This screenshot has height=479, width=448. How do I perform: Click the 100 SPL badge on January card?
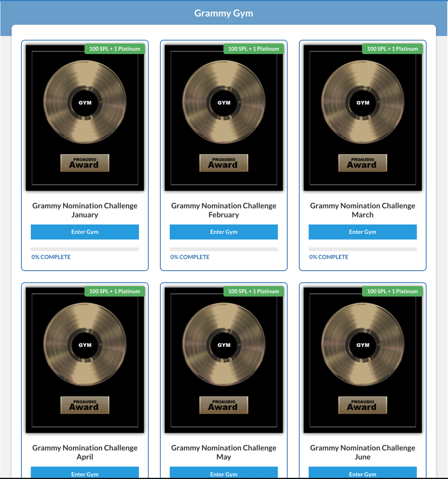pos(114,49)
